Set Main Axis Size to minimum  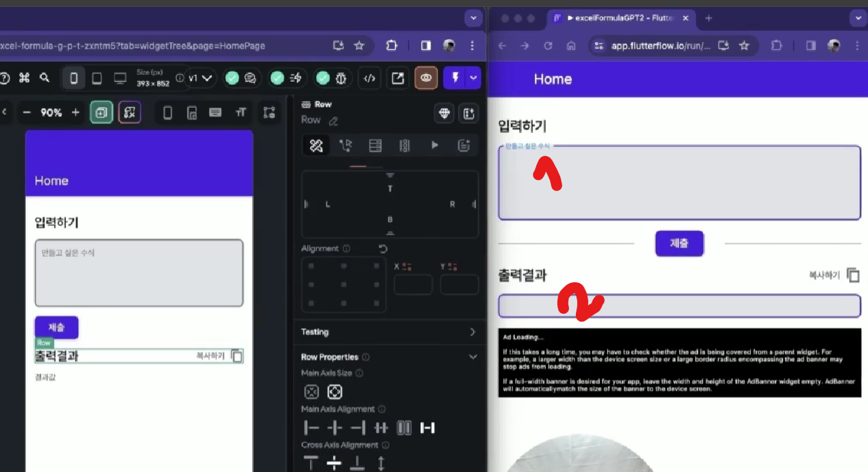[311, 392]
